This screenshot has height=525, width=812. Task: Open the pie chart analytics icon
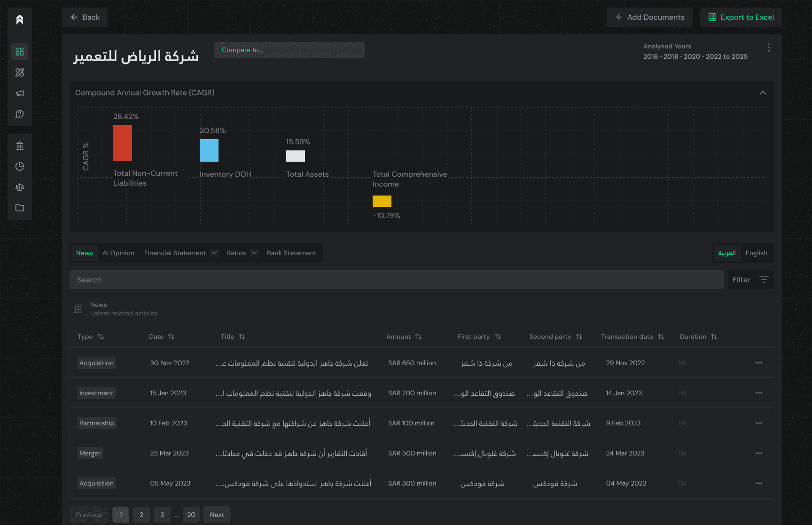(x=19, y=166)
